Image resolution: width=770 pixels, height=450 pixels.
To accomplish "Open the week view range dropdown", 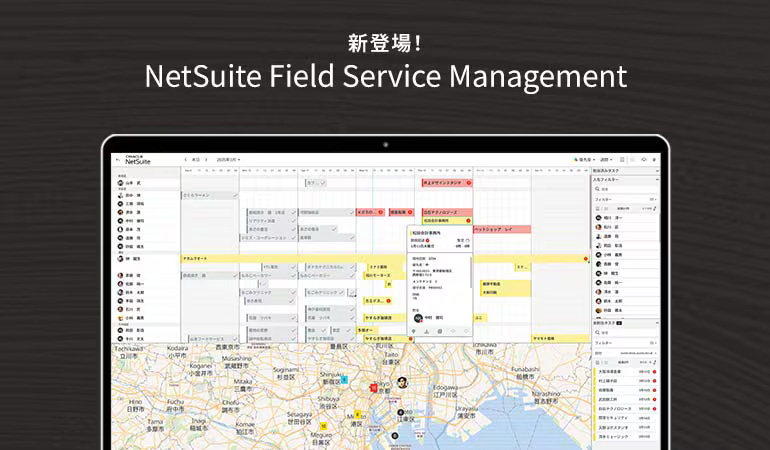I will (606, 160).
